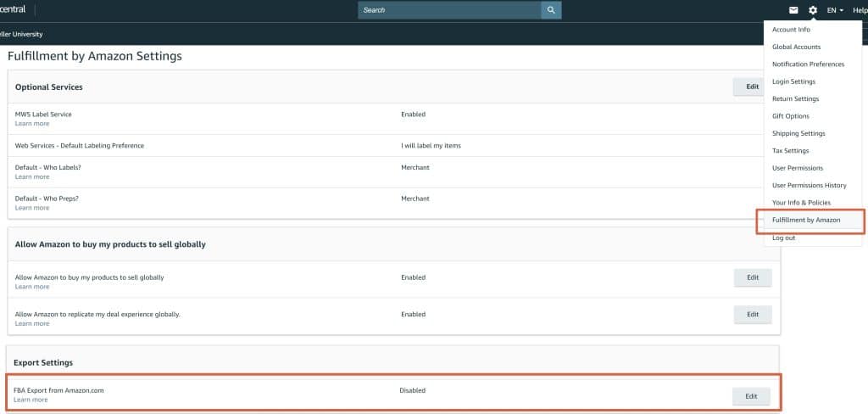868x414 pixels.
Task: Open Learn more under Default - Who Preps?
Action: point(32,208)
